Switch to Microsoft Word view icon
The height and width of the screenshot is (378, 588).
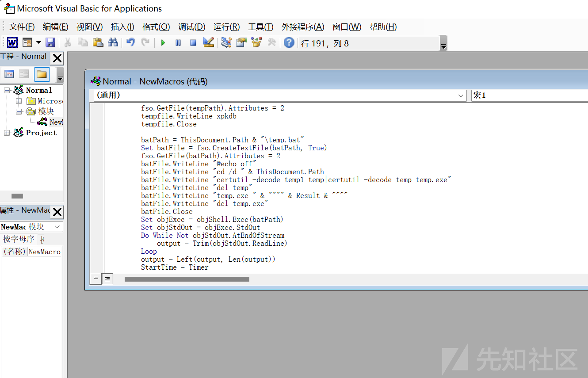click(x=12, y=42)
